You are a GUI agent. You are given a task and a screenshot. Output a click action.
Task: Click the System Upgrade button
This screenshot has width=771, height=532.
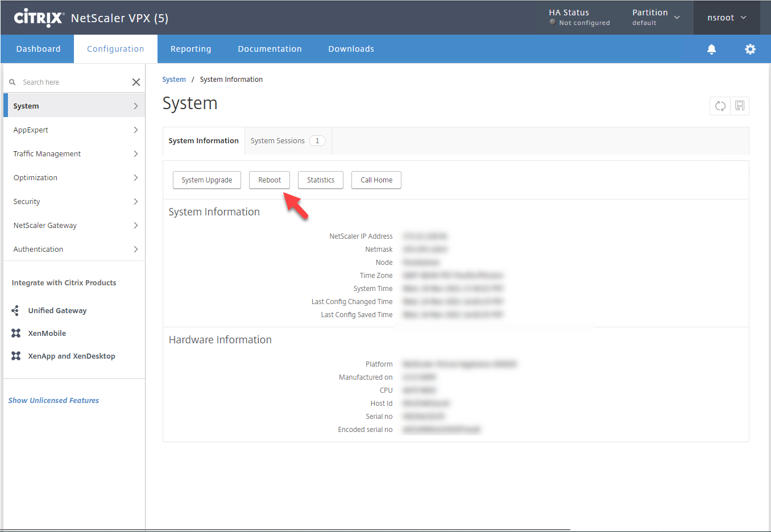point(207,180)
